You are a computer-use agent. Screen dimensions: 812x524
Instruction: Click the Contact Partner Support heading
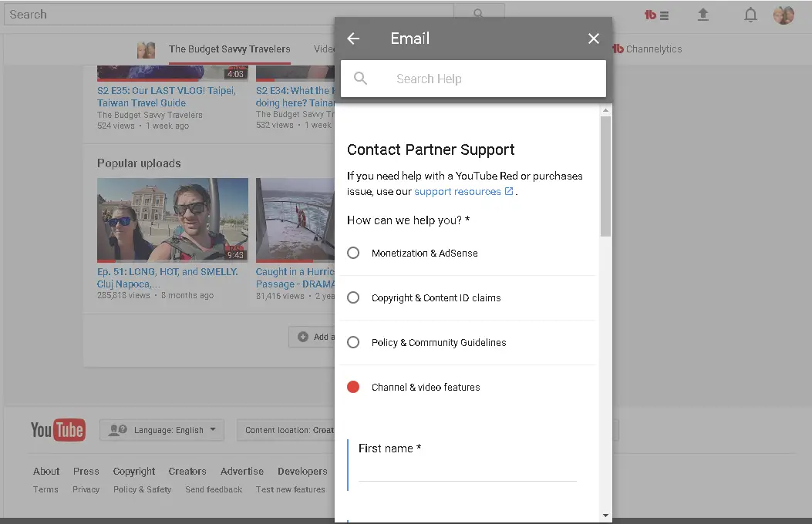pyautogui.click(x=431, y=149)
